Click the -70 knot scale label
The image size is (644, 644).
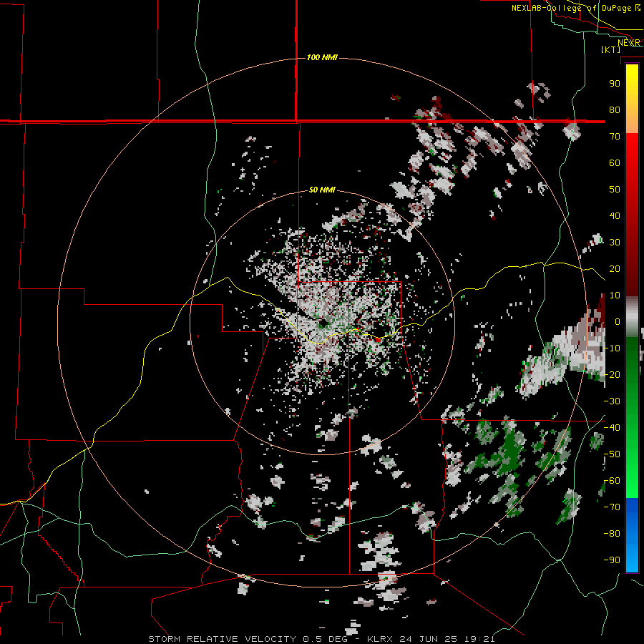coord(612,507)
